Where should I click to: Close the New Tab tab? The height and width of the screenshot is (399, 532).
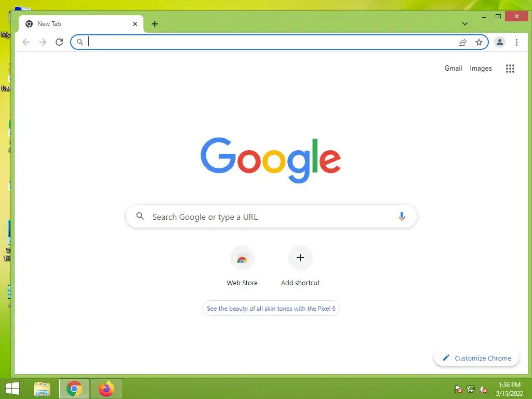pos(135,24)
